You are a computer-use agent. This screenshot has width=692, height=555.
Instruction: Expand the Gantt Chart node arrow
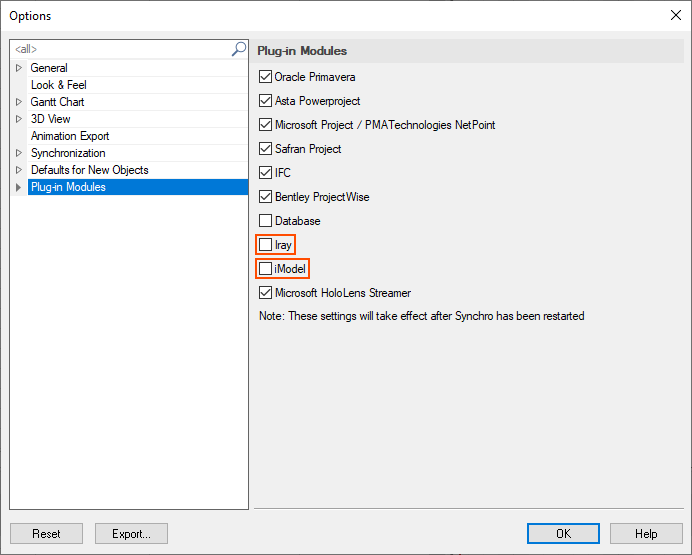(19, 102)
